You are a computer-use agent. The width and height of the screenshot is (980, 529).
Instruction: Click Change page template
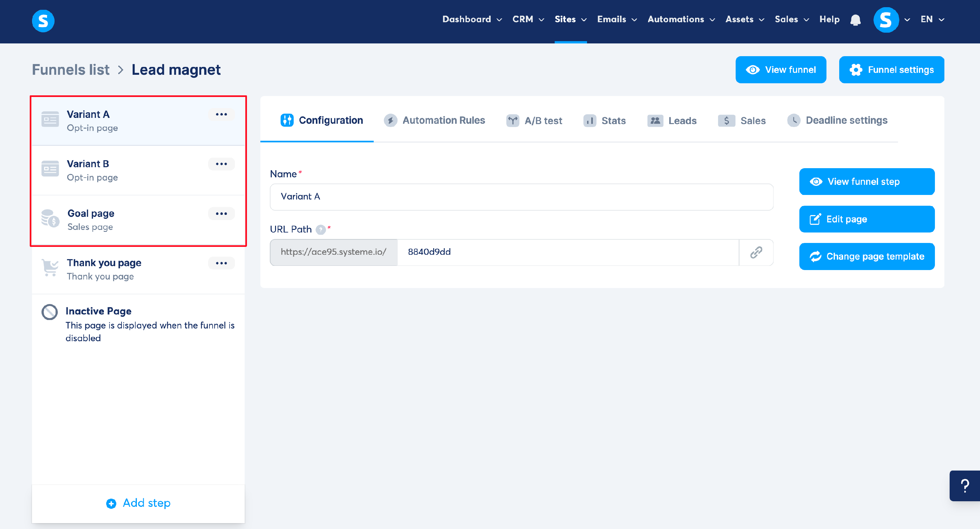point(867,256)
